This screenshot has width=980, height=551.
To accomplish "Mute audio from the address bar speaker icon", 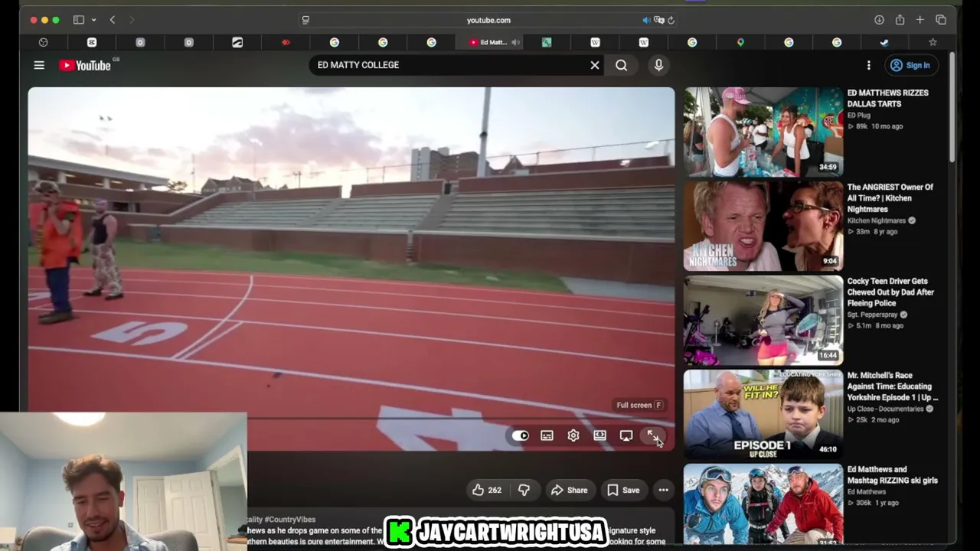I will pyautogui.click(x=646, y=20).
